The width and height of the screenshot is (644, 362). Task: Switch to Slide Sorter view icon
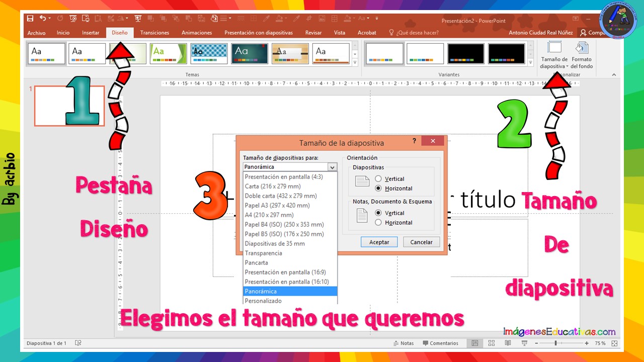[492, 343]
